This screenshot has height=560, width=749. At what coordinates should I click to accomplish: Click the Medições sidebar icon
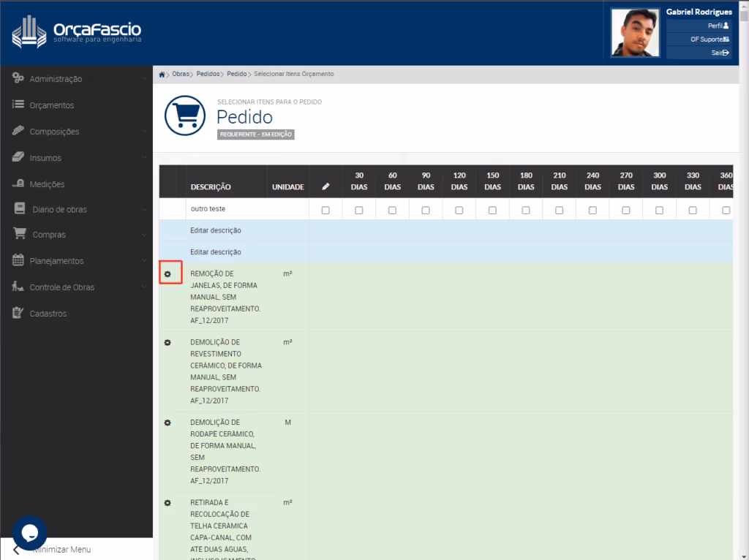[x=18, y=183]
